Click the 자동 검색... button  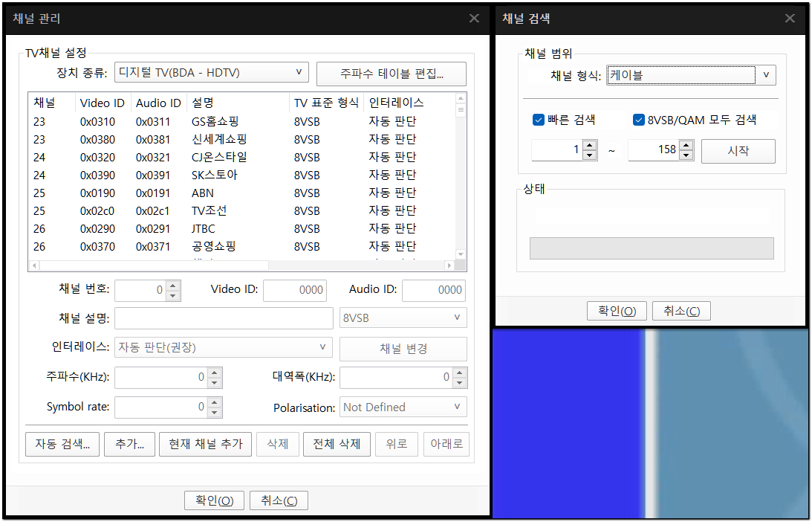click(x=62, y=444)
